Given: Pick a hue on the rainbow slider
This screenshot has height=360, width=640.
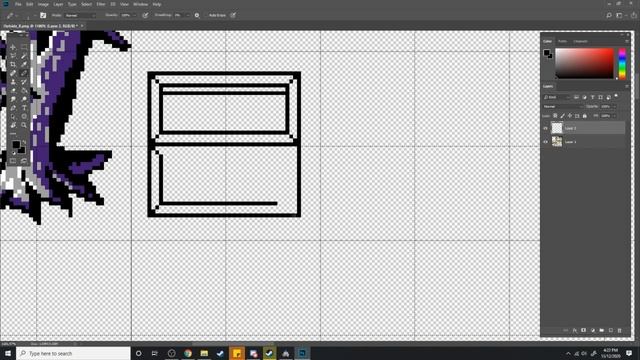Looking at the screenshot, I should coord(622,64).
